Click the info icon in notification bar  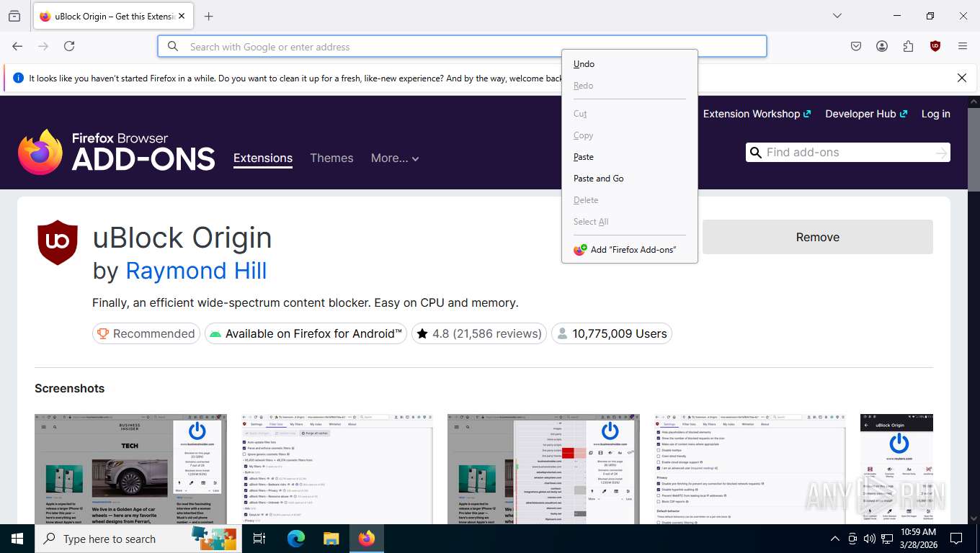18,78
